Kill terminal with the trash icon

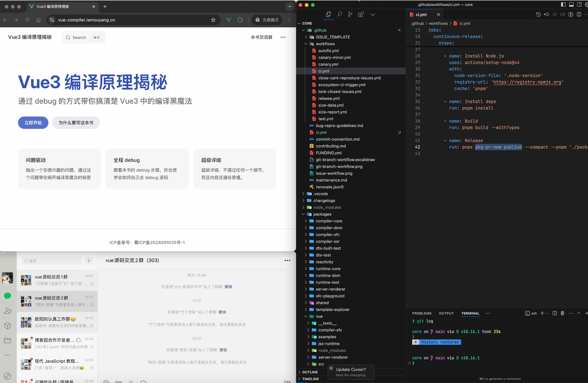(563, 313)
